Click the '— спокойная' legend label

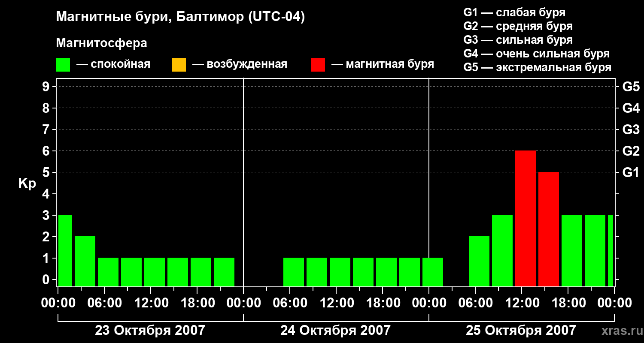coord(113,64)
